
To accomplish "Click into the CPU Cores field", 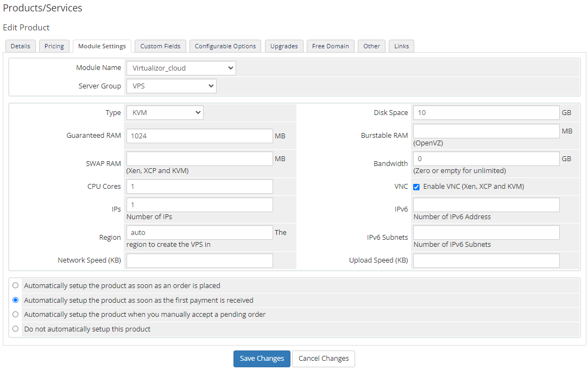I will (199, 187).
